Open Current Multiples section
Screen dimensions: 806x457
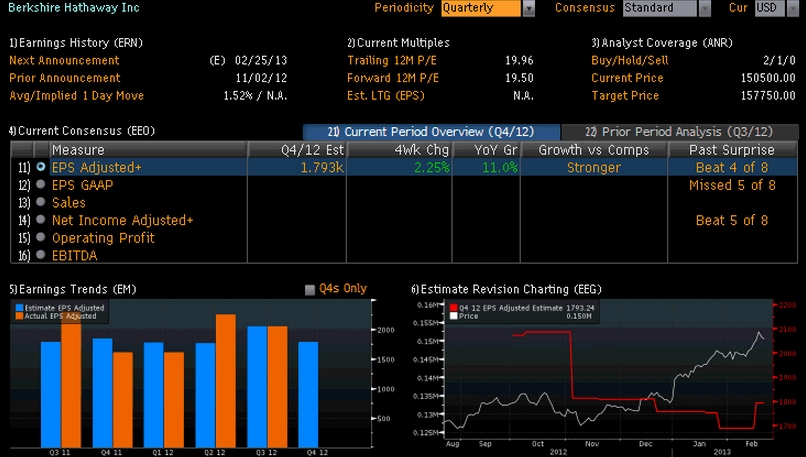pos(398,43)
